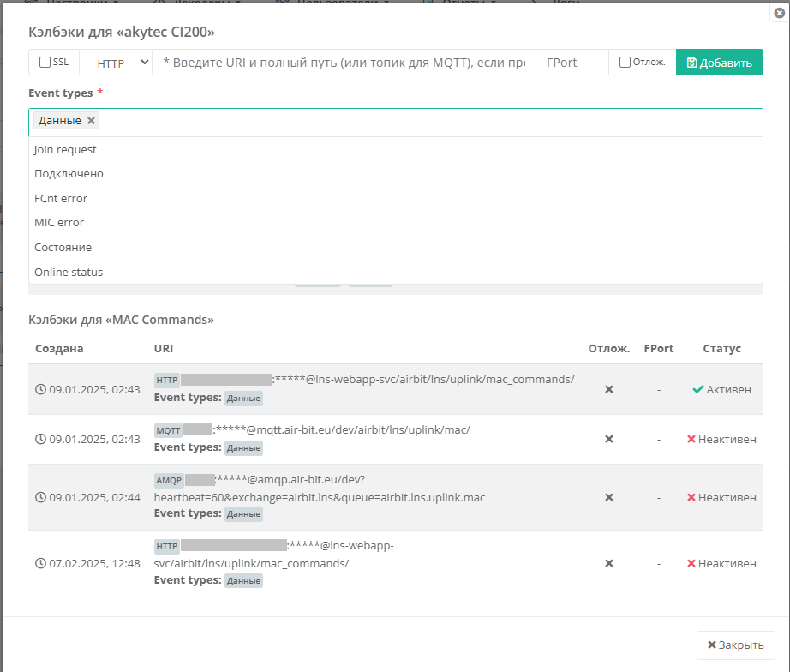The image size is (790, 672).
Task: Enable the SSL checkbox
Action: (x=45, y=63)
